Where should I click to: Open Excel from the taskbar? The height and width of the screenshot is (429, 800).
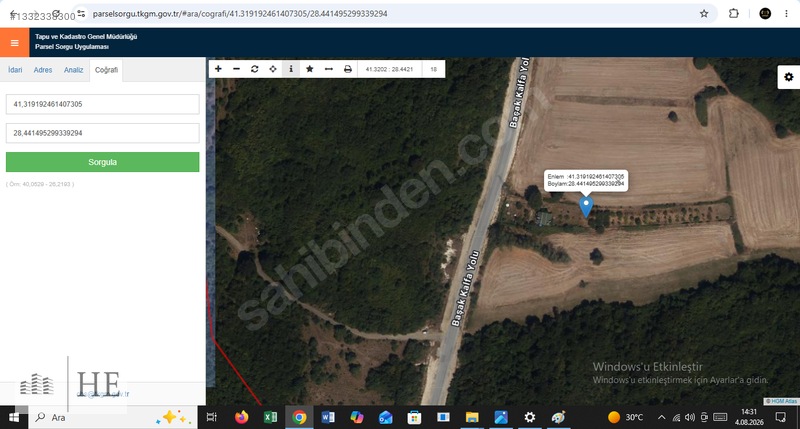click(270, 417)
